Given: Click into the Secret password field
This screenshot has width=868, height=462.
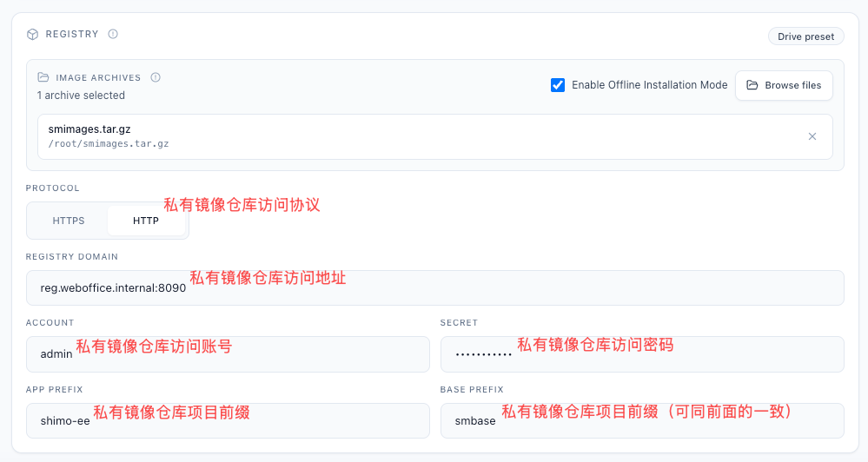Looking at the screenshot, I should (642, 354).
